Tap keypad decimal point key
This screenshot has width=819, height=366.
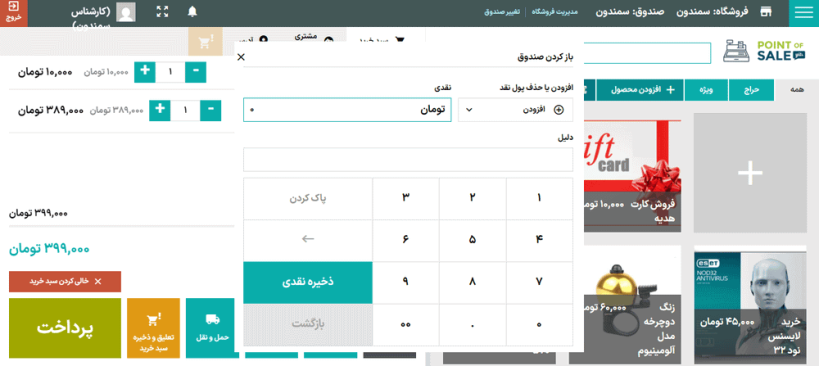(x=472, y=324)
